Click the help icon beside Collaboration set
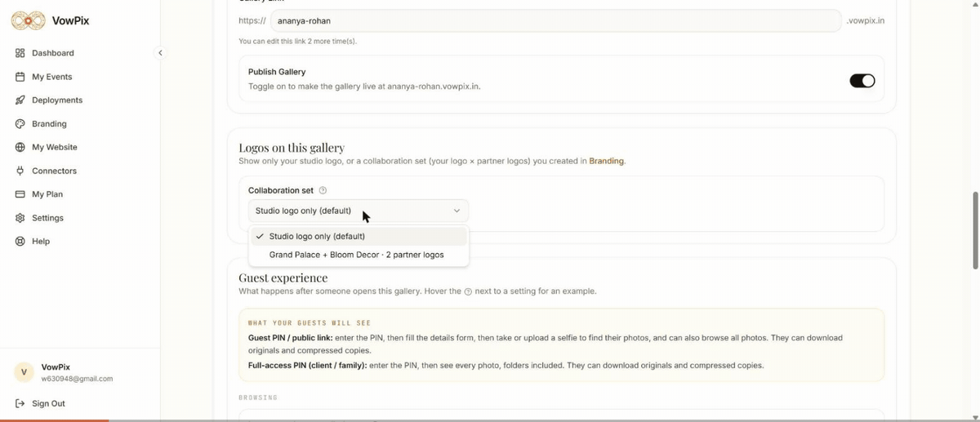The height and width of the screenshot is (422, 980). [x=323, y=190]
